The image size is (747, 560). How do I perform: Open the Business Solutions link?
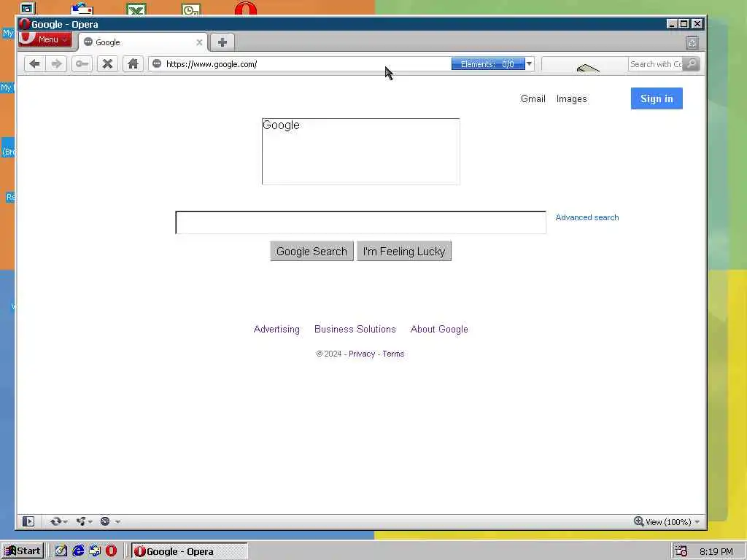coord(355,329)
